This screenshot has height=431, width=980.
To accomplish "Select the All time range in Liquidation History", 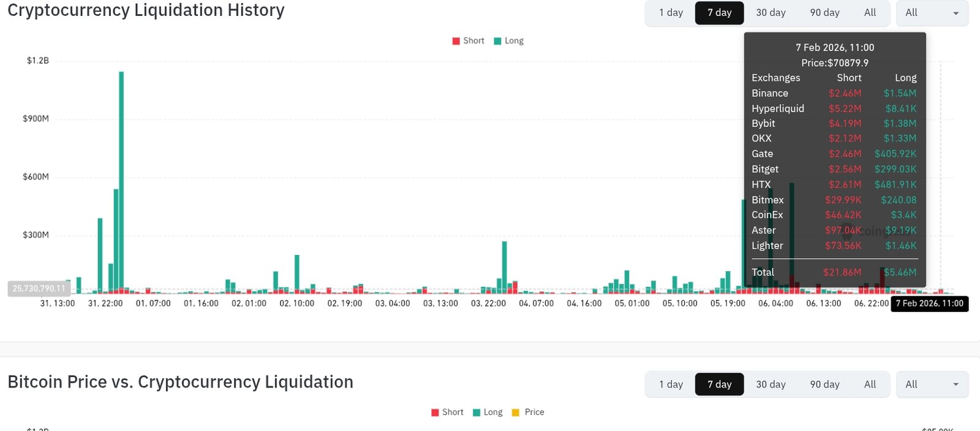I will point(870,13).
